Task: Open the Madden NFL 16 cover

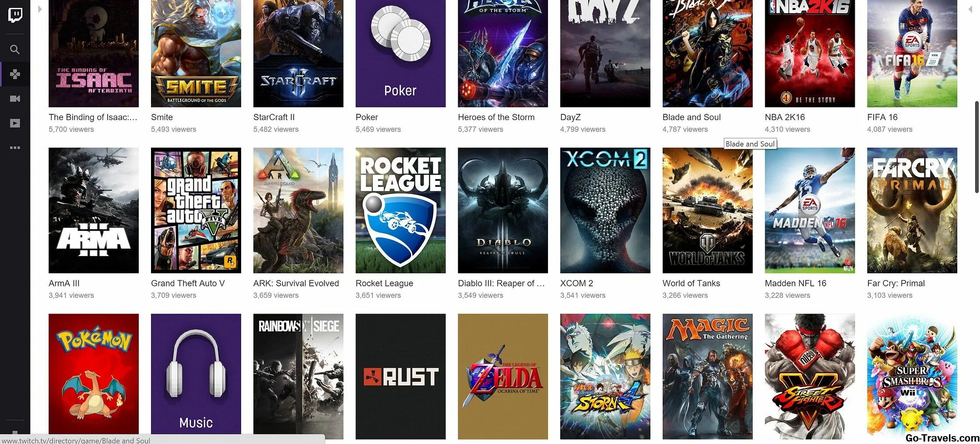Action: pyautogui.click(x=810, y=210)
